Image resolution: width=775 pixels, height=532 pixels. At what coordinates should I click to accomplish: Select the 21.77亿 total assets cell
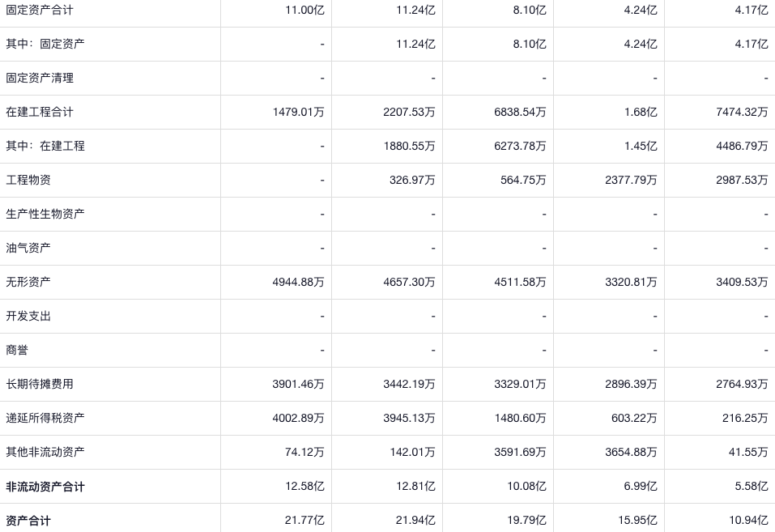point(304,521)
